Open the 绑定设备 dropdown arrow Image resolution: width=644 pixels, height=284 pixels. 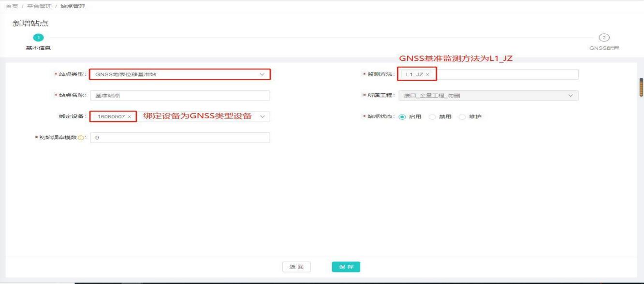tap(263, 117)
